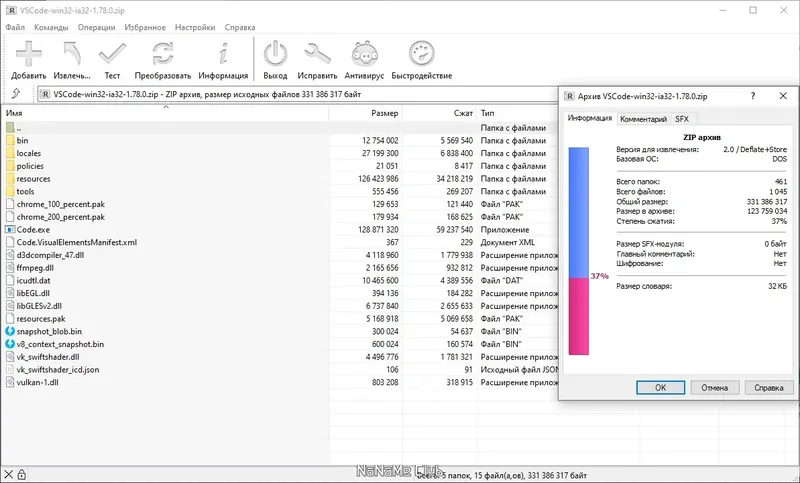Select the ffmpeg.dll file name
This screenshot has height=483, width=800.
35,268
